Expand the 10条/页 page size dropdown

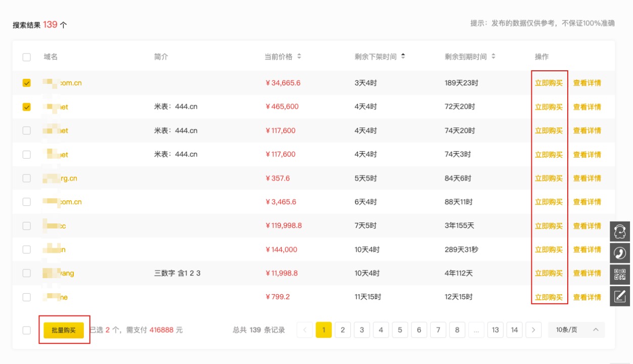[x=576, y=330]
